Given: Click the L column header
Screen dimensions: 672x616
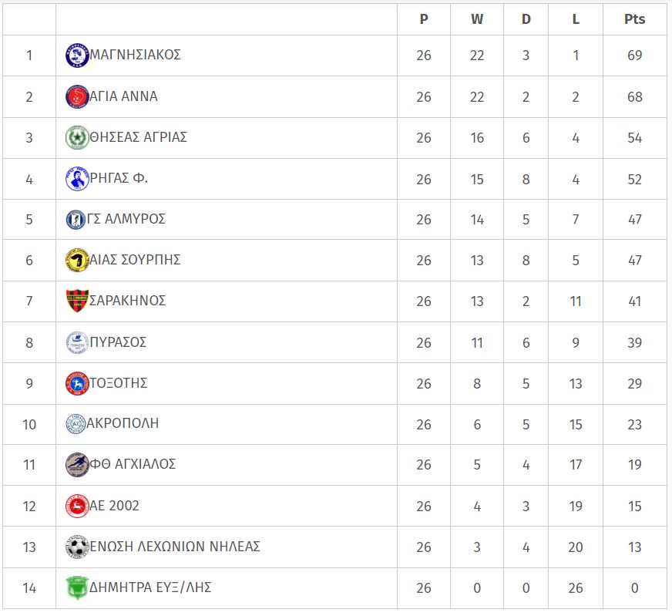Looking at the screenshot, I should click(x=576, y=19).
